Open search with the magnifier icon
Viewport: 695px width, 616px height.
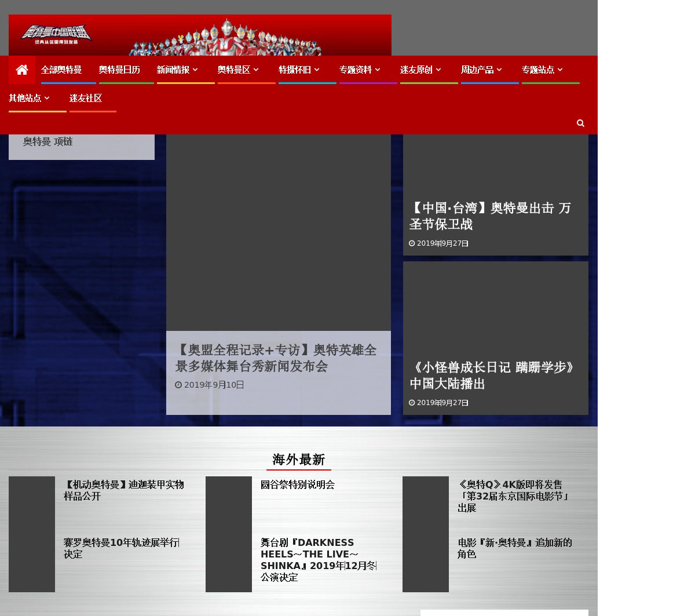(x=580, y=123)
